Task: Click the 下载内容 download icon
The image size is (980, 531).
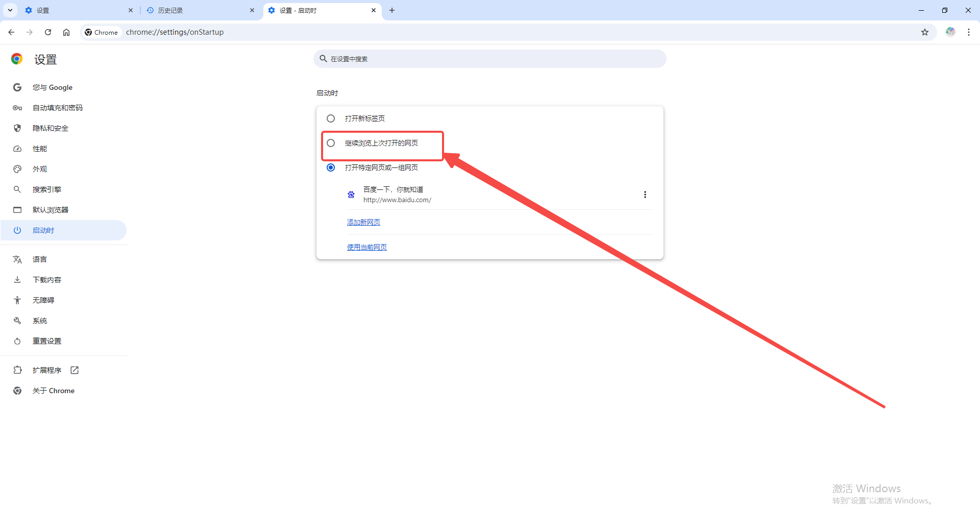Action: coord(17,280)
